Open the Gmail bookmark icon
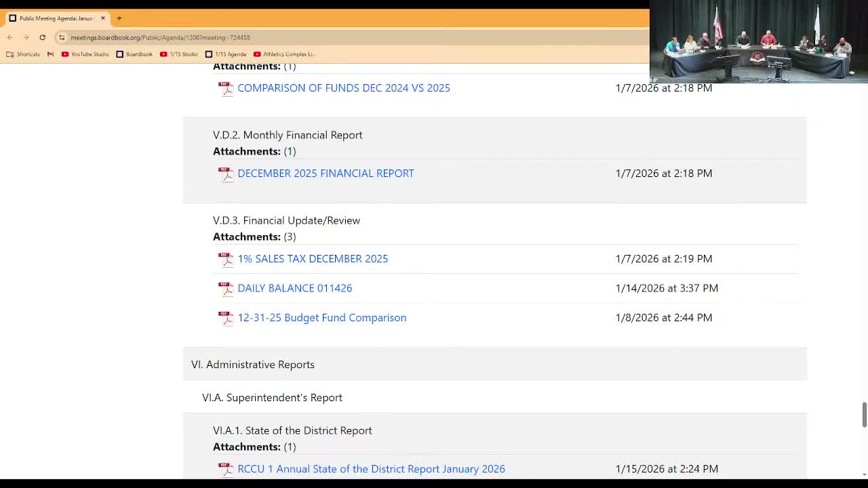This screenshot has height=488, width=868. coord(50,54)
